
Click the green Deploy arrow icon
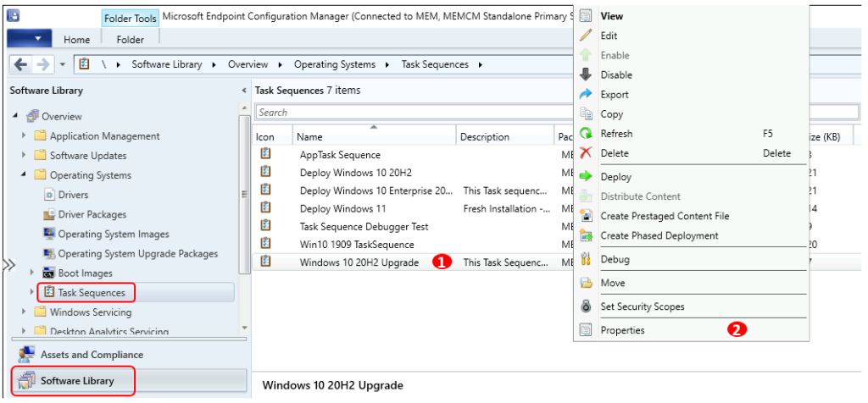(585, 177)
